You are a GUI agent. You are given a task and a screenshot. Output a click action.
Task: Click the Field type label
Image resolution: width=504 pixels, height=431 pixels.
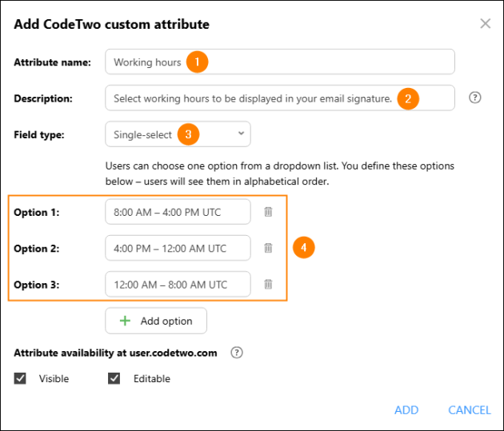(x=39, y=134)
